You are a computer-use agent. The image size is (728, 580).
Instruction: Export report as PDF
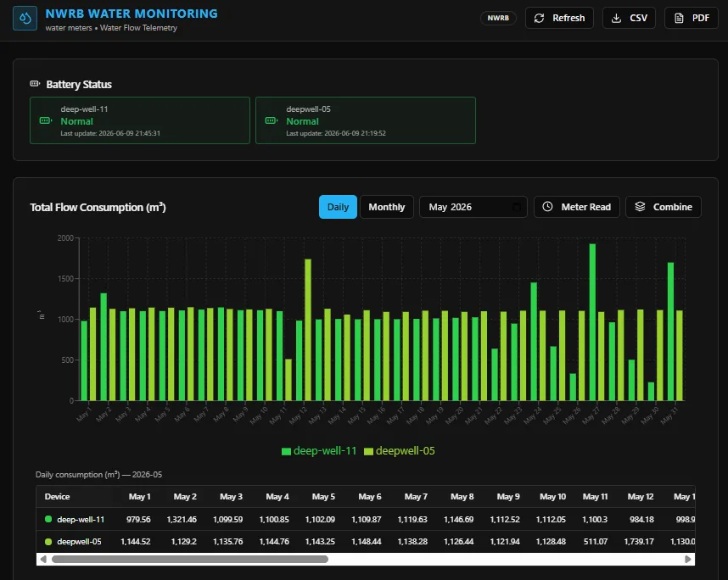point(692,18)
